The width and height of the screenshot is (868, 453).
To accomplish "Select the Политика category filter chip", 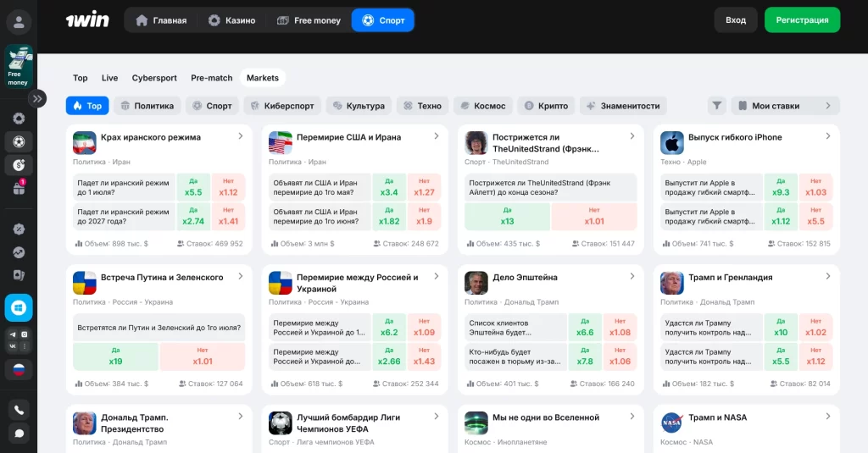I will [147, 106].
